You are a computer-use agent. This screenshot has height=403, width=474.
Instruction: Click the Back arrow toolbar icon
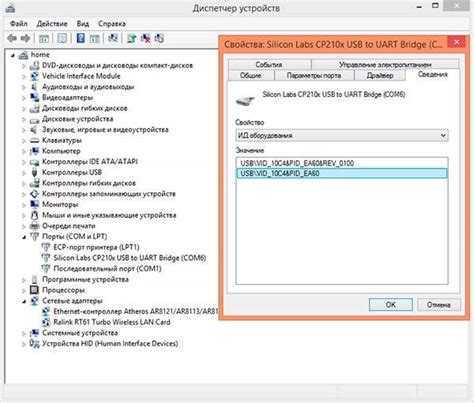click(12, 38)
